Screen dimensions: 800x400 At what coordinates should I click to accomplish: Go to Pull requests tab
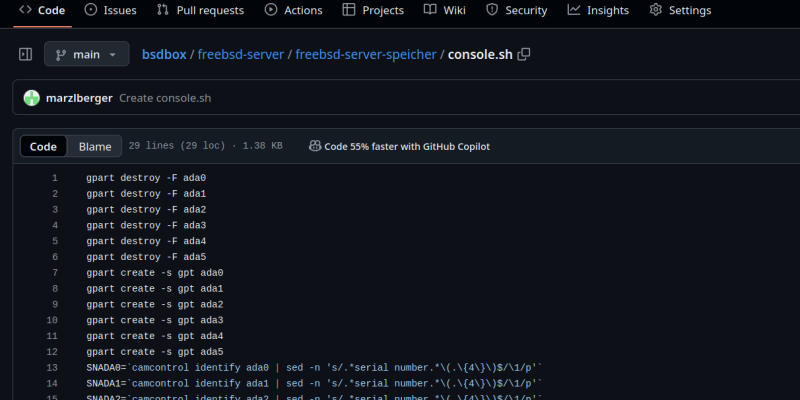click(200, 10)
